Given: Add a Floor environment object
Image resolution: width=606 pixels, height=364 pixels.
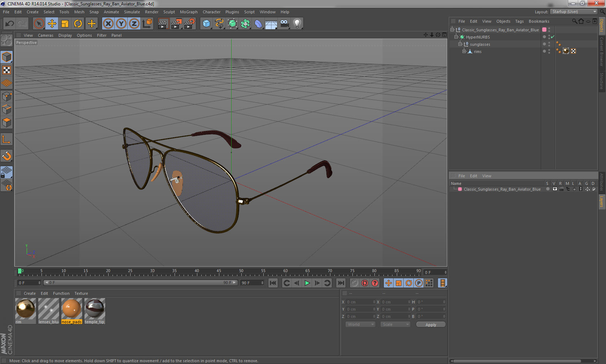Looking at the screenshot, I should click(271, 24).
